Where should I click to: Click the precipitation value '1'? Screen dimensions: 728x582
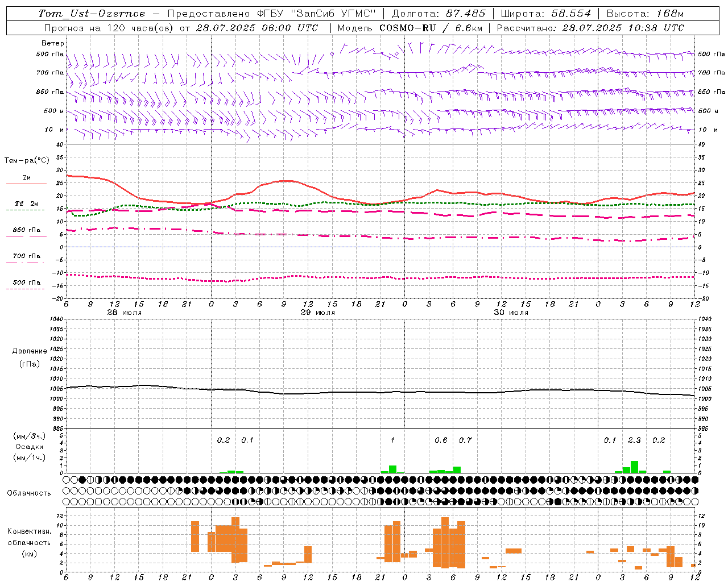pos(392,440)
